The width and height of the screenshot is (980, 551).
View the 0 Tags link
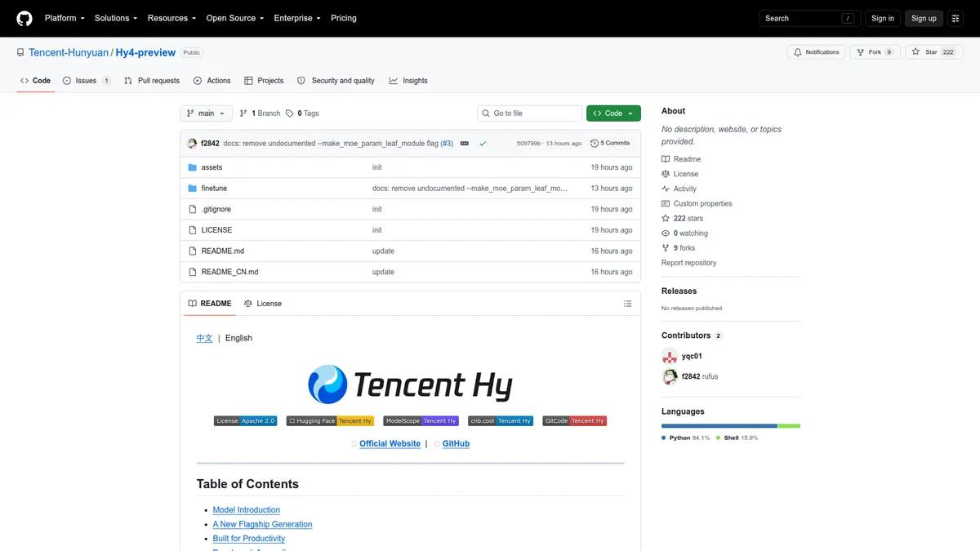click(302, 113)
